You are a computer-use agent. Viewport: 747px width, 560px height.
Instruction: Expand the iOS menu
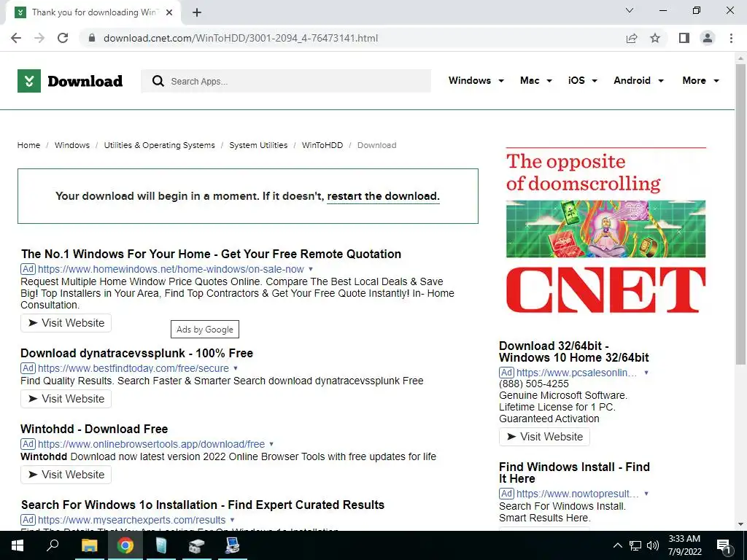click(x=583, y=80)
